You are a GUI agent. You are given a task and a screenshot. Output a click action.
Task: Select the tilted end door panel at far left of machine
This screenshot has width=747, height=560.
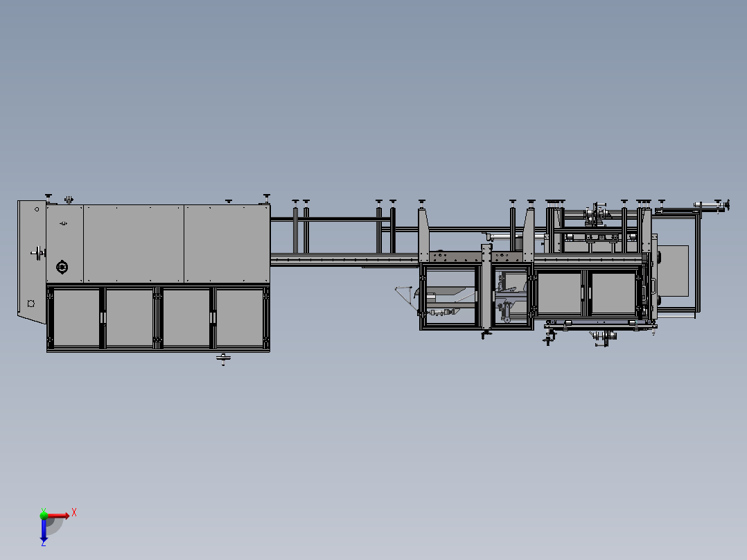click(x=32, y=262)
